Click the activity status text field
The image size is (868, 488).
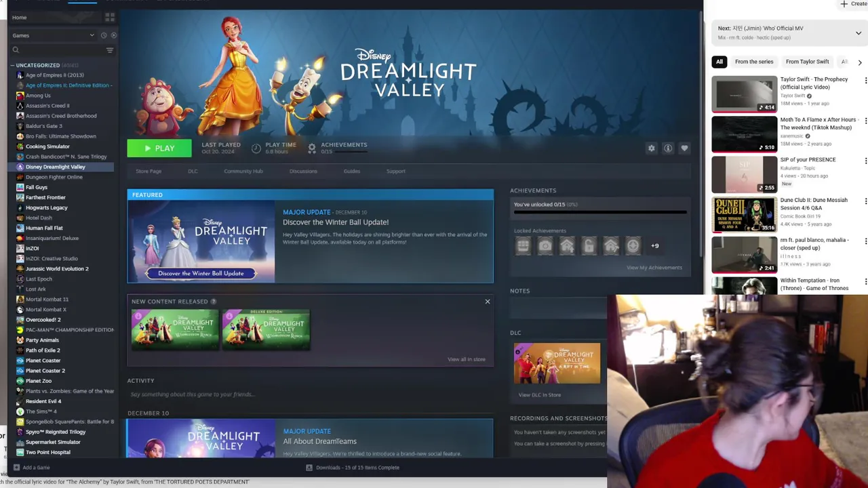pyautogui.click(x=310, y=394)
